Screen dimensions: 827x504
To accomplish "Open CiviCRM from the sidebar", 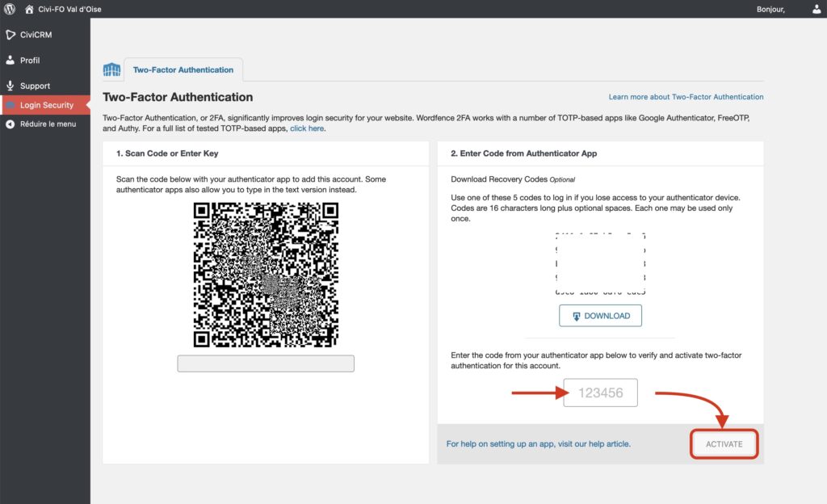I will point(37,35).
